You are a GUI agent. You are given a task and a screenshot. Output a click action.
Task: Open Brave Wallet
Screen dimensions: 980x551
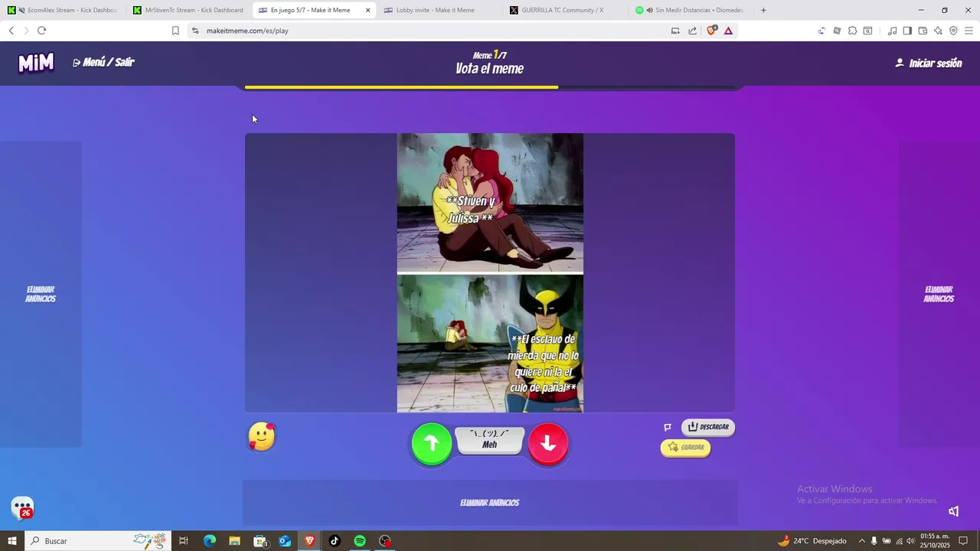click(923, 31)
